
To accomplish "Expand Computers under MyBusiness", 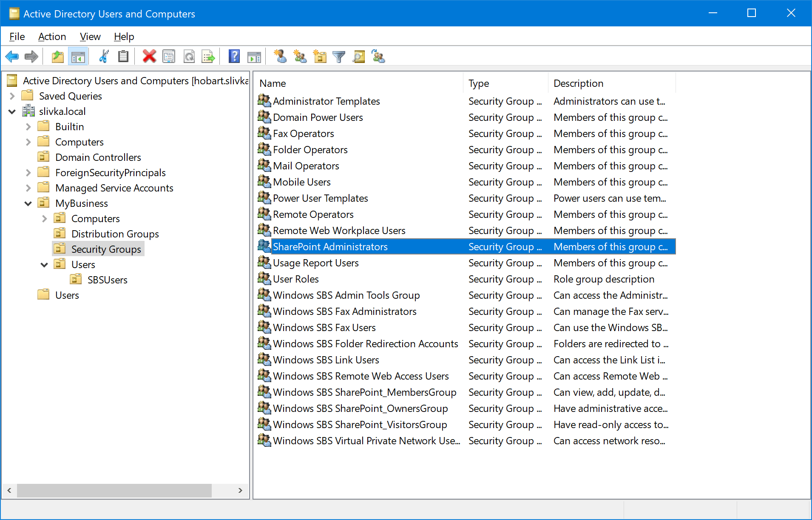I will pos(44,219).
